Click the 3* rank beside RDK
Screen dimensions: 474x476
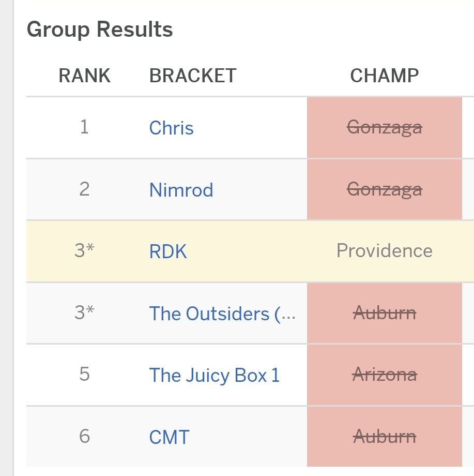point(84,251)
